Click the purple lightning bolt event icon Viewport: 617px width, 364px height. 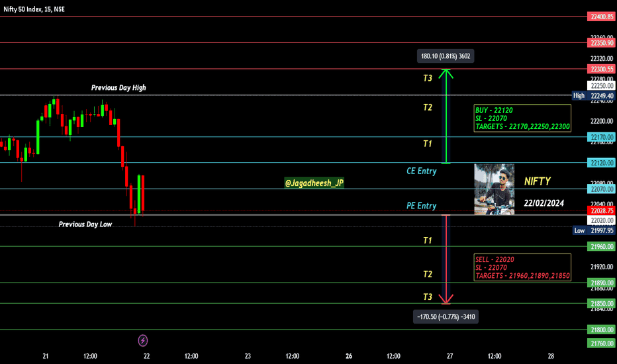[143, 340]
